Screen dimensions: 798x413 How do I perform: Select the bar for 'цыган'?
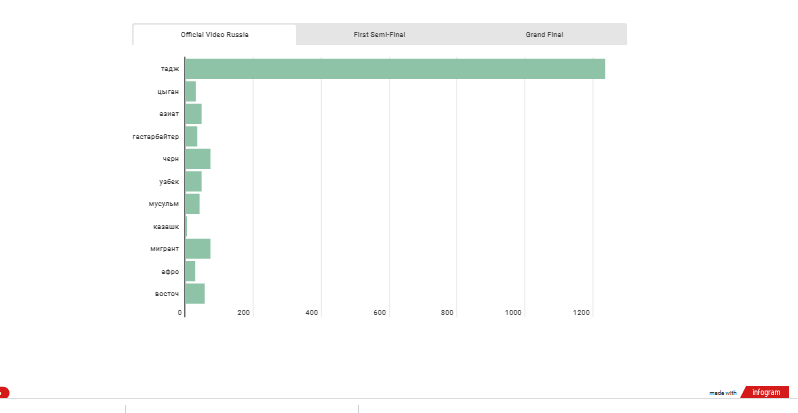(190, 92)
